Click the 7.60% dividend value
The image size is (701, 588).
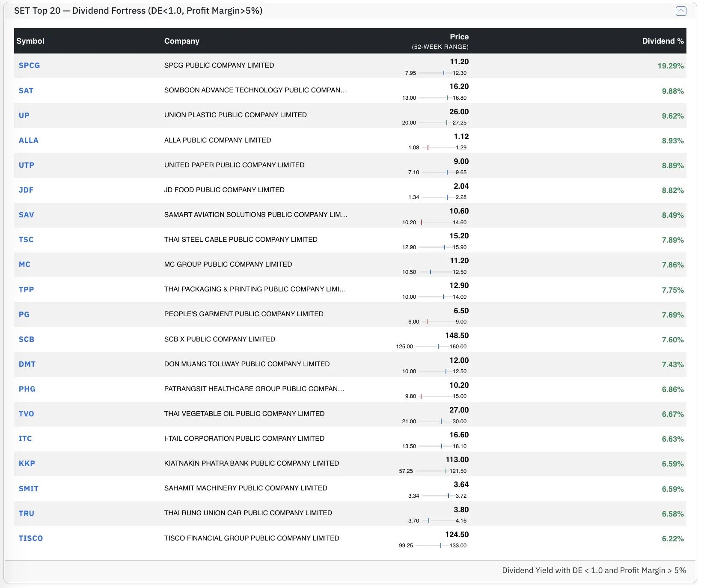click(x=673, y=340)
